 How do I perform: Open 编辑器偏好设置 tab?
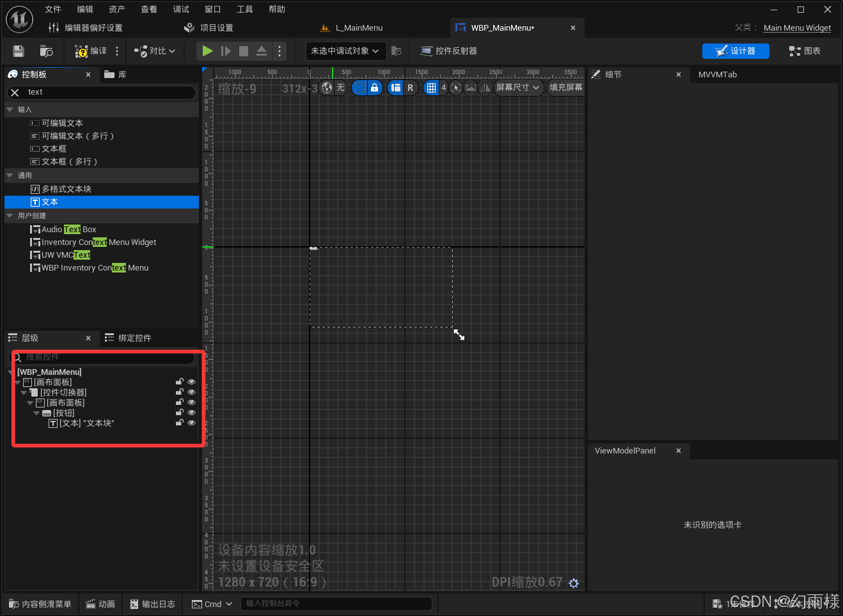click(x=86, y=28)
